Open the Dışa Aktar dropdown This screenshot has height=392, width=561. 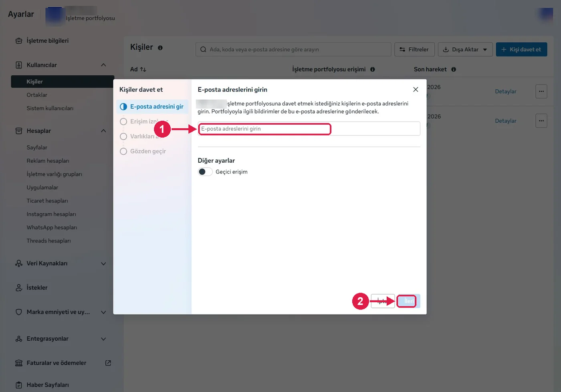[465, 49]
